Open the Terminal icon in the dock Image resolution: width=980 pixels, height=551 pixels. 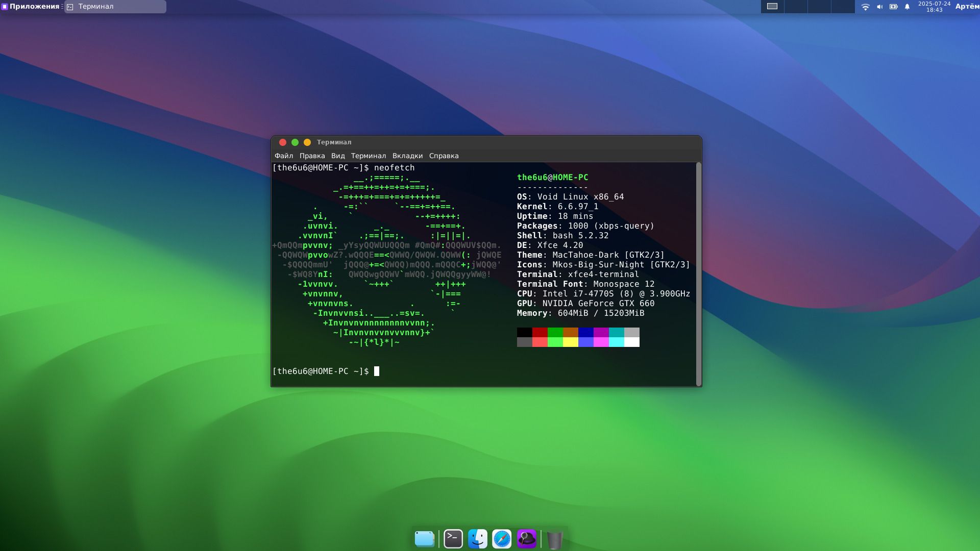click(x=453, y=539)
